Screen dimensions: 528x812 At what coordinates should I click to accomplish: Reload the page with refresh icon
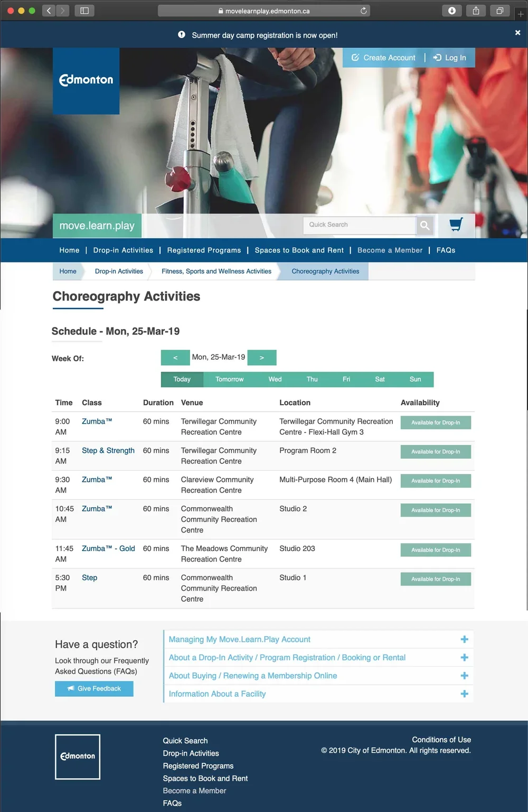(x=363, y=11)
